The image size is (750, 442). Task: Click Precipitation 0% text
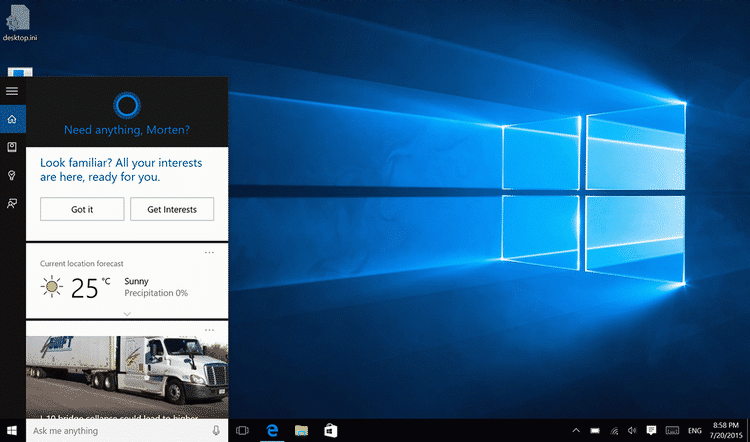coord(156,293)
